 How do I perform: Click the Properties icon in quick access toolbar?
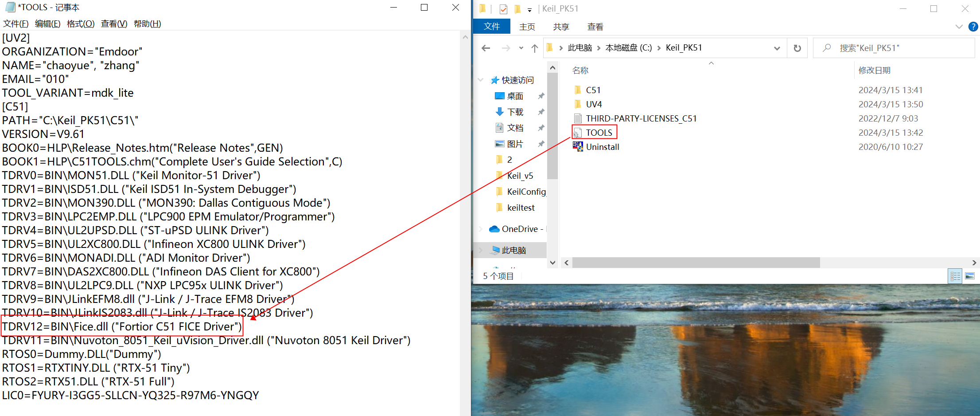click(x=503, y=9)
